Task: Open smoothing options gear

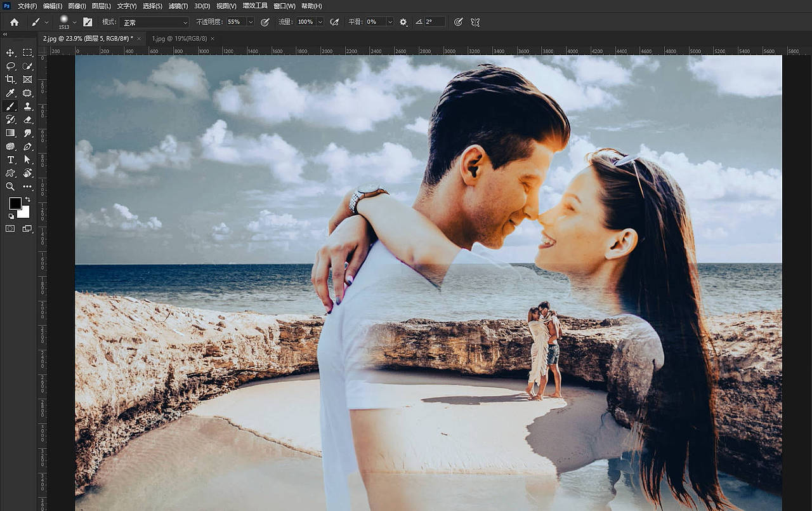Action: (403, 22)
